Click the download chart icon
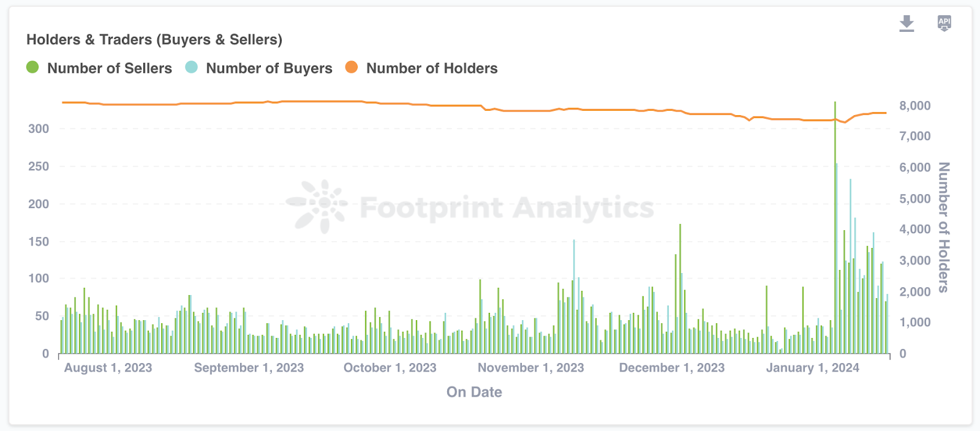Screen dimensions: 980x431 click(907, 24)
